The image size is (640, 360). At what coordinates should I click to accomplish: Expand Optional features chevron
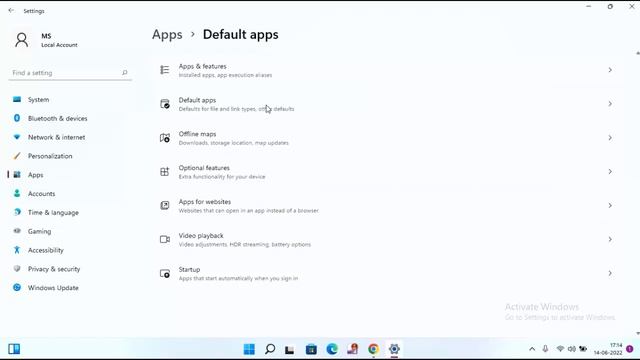(x=610, y=171)
